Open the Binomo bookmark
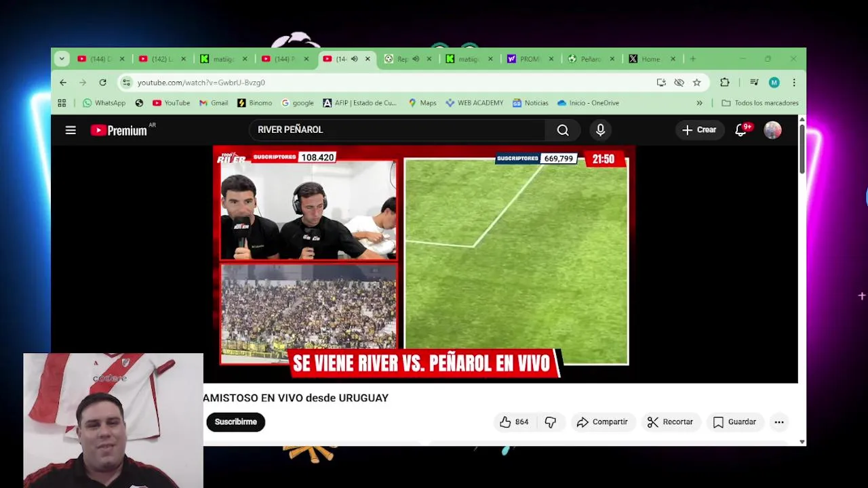 pyautogui.click(x=254, y=103)
